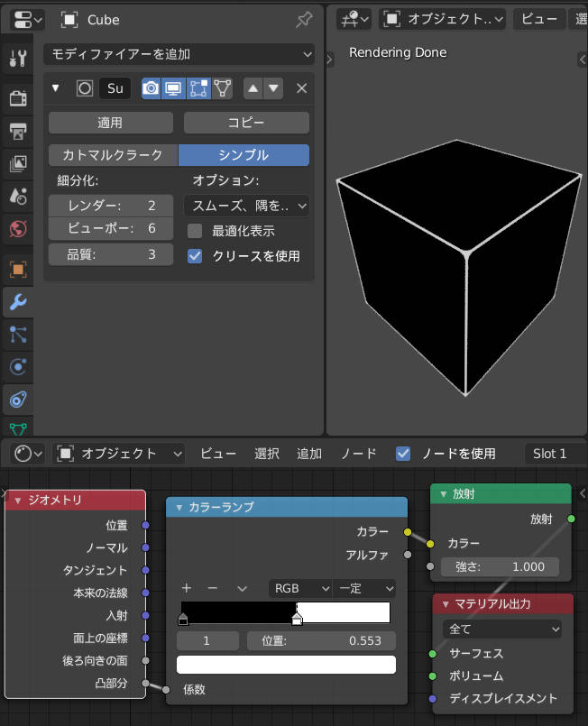Collapse the マテリアル出力 node
This screenshot has width=588, height=726.
click(x=446, y=604)
